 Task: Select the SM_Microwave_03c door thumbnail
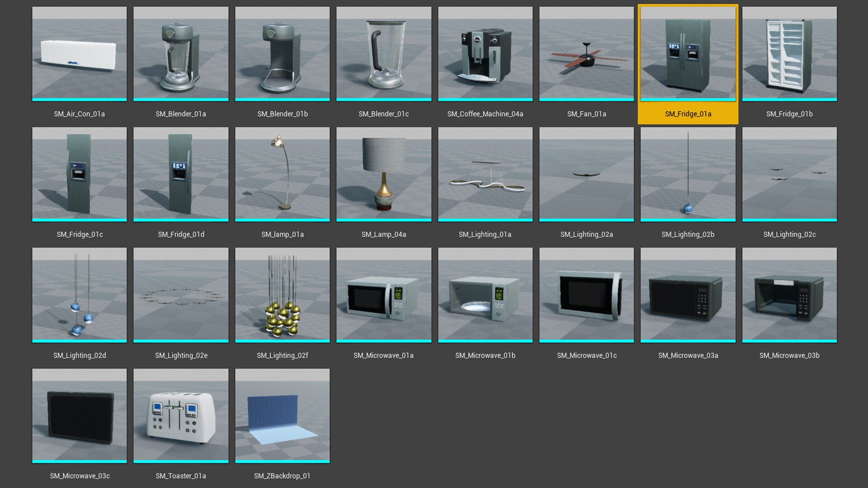tap(80, 416)
